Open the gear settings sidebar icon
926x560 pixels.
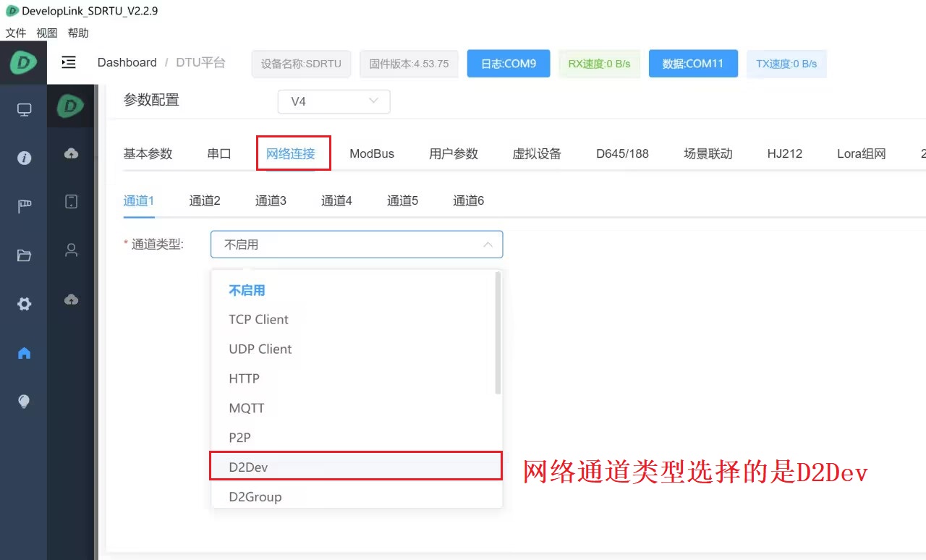click(25, 304)
